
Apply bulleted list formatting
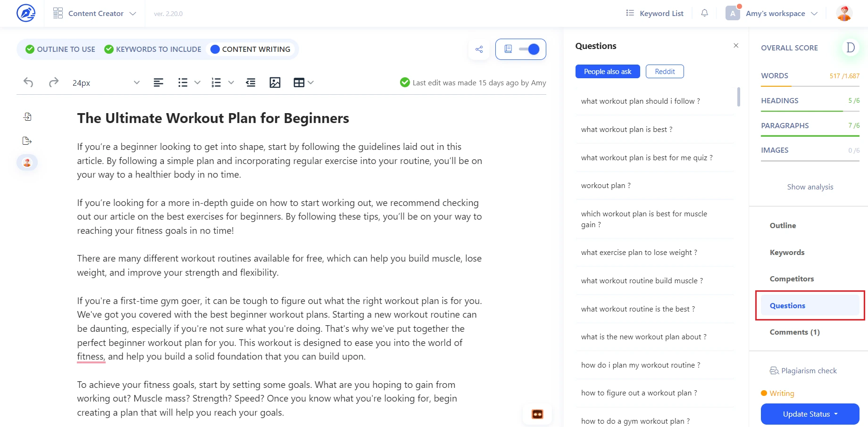[x=183, y=82]
